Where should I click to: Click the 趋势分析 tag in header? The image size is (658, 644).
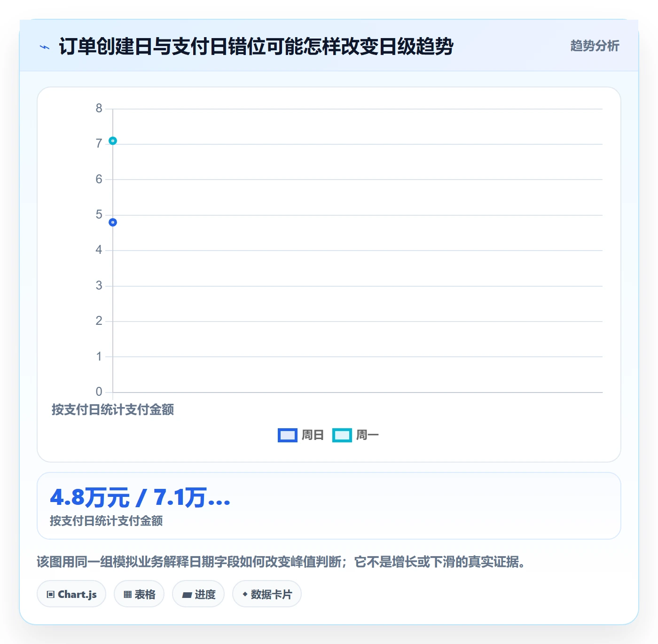(595, 46)
